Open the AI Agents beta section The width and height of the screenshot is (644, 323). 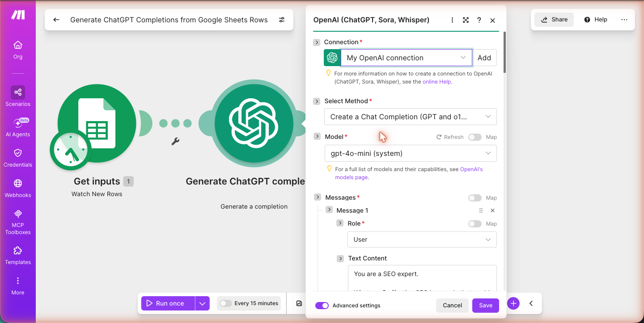click(18, 128)
